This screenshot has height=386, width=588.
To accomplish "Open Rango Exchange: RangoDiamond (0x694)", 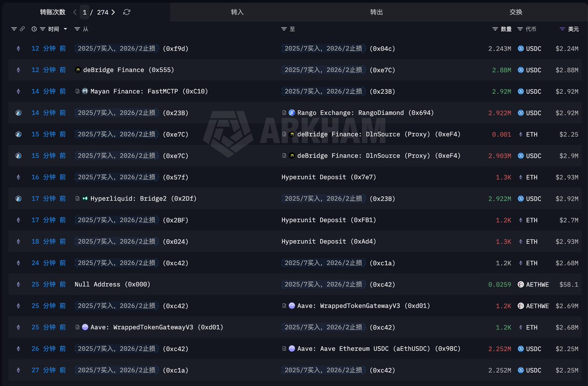I will pyautogui.click(x=366, y=113).
